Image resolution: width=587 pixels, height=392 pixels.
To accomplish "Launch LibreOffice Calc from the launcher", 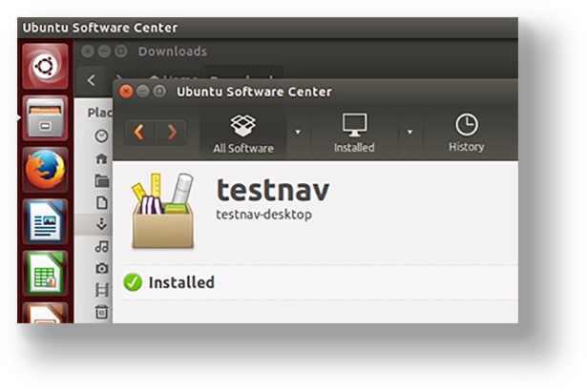I will click(45, 274).
